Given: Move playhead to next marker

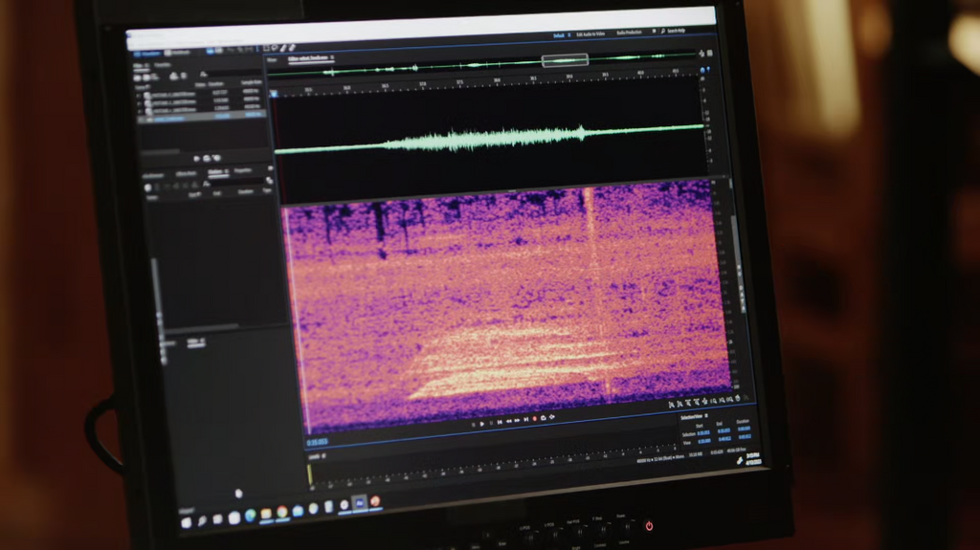Looking at the screenshot, I should [x=525, y=420].
